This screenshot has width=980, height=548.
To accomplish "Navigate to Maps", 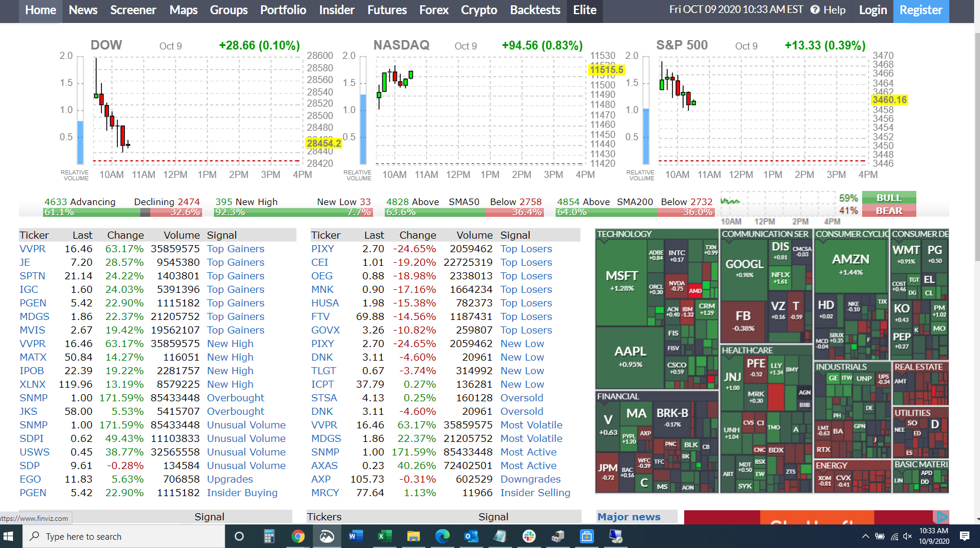I will 183,10.
